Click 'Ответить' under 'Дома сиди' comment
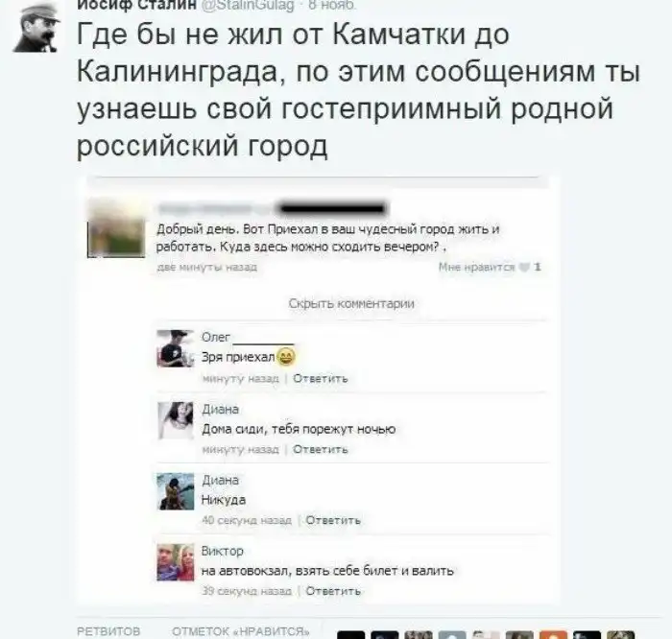 point(320,450)
